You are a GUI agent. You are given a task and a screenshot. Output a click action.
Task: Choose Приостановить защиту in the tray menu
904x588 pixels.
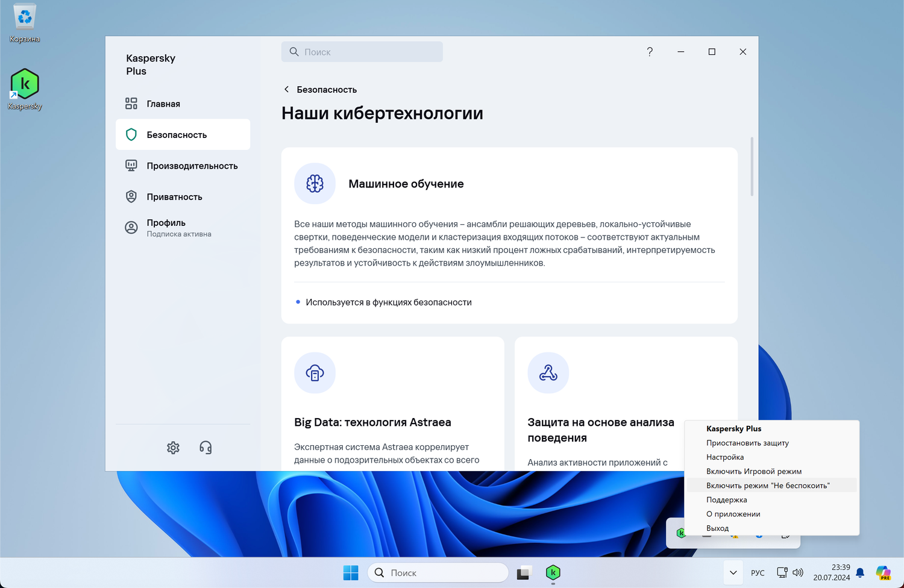coord(771,443)
